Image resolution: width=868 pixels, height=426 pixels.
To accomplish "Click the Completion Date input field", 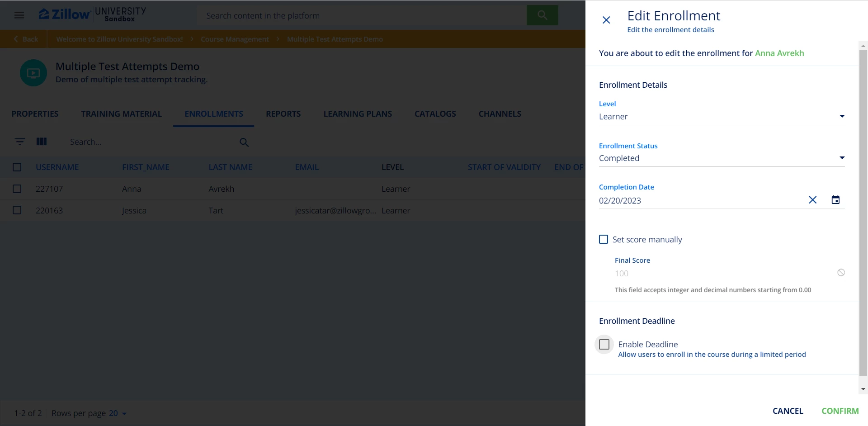I will 701,200.
